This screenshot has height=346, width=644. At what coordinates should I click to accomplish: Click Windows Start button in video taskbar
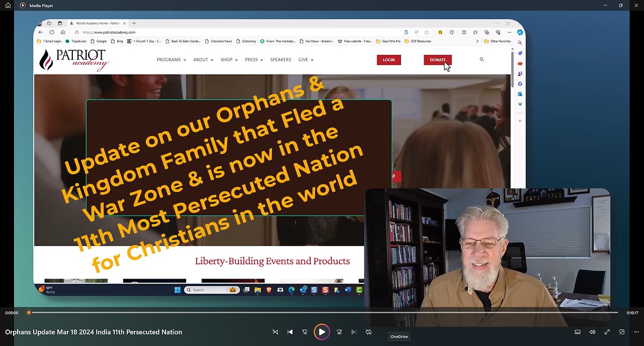coord(177,290)
